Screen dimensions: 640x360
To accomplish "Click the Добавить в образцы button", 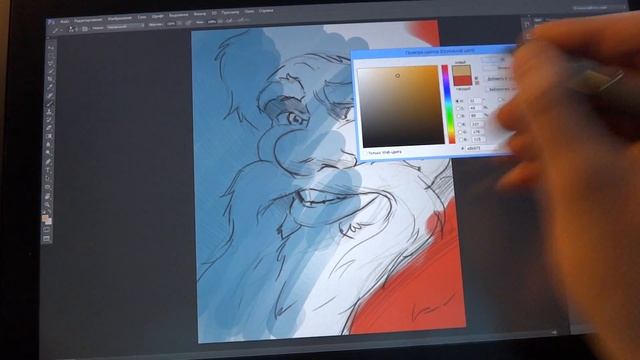I will [500, 79].
